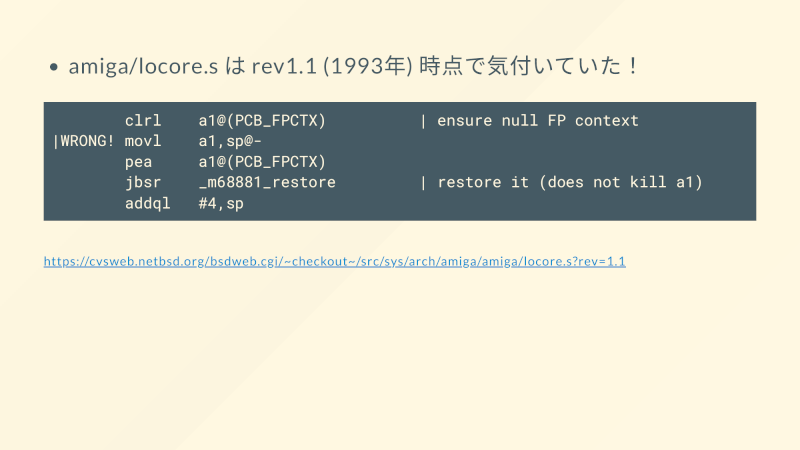This screenshot has height=450, width=800.
Task: Open the cvsweb.netbsd.org locore.s link
Action: tap(334, 262)
